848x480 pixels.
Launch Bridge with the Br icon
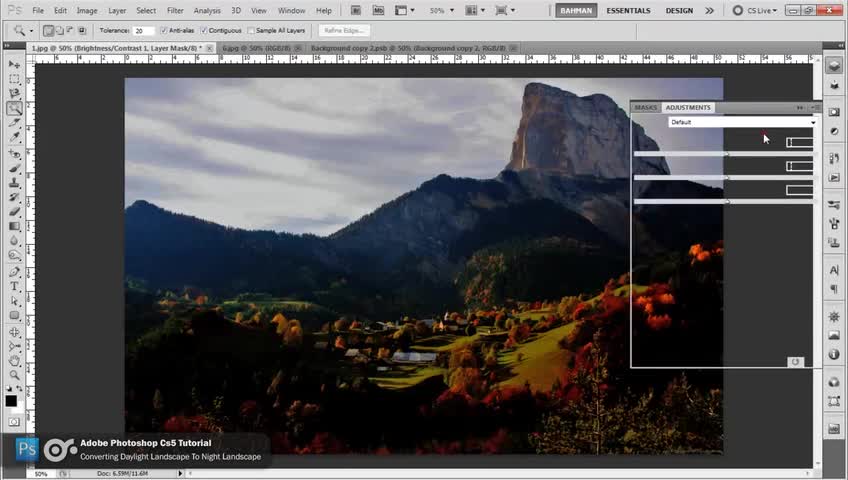pyautogui.click(x=355, y=10)
